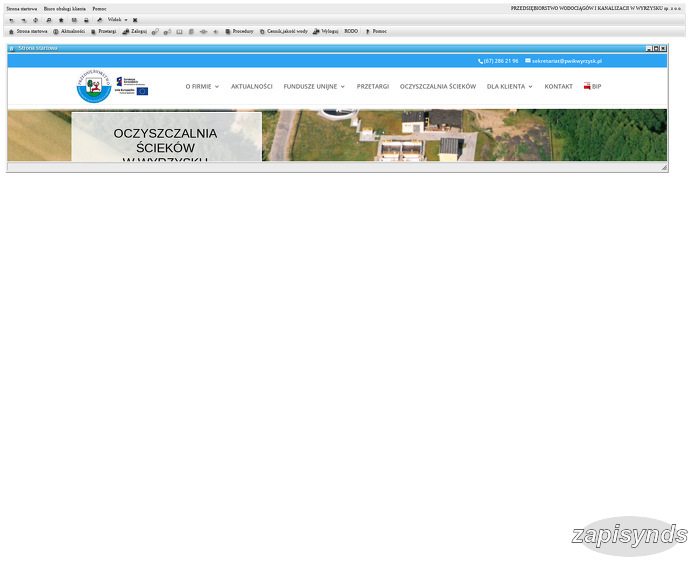Expand the DLA KLIENTA dropdown menu
This screenshot has width=689, height=566.
[509, 87]
